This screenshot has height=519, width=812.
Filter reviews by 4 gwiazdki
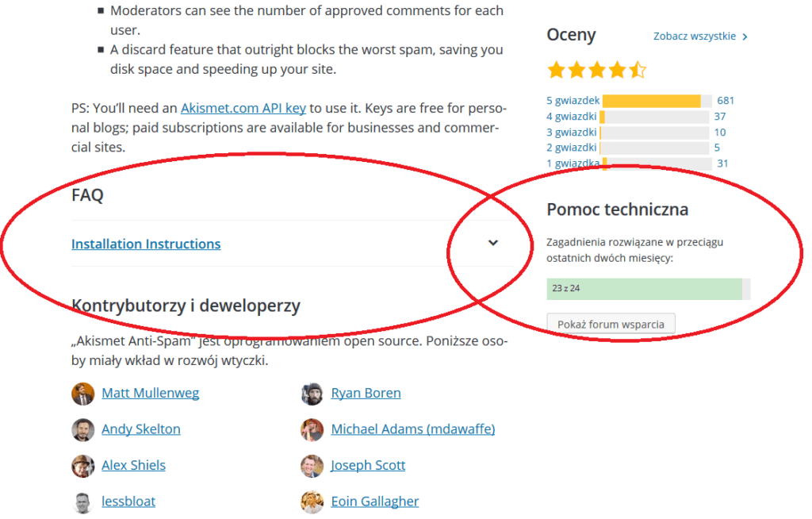571,117
